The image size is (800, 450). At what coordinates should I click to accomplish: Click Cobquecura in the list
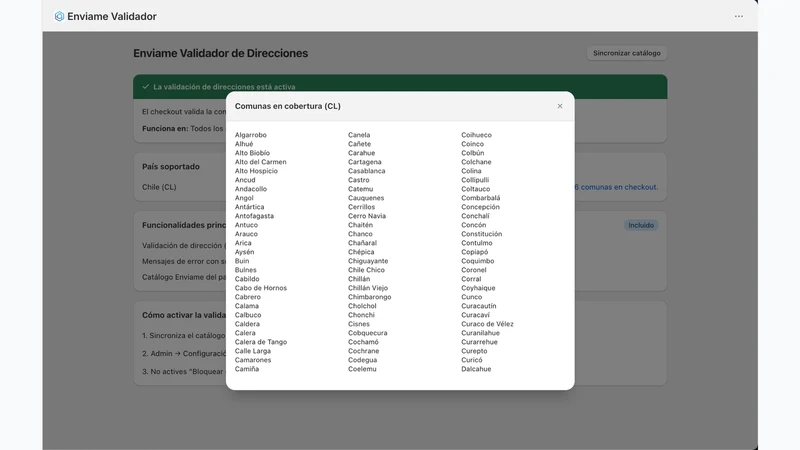(x=367, y=333)
